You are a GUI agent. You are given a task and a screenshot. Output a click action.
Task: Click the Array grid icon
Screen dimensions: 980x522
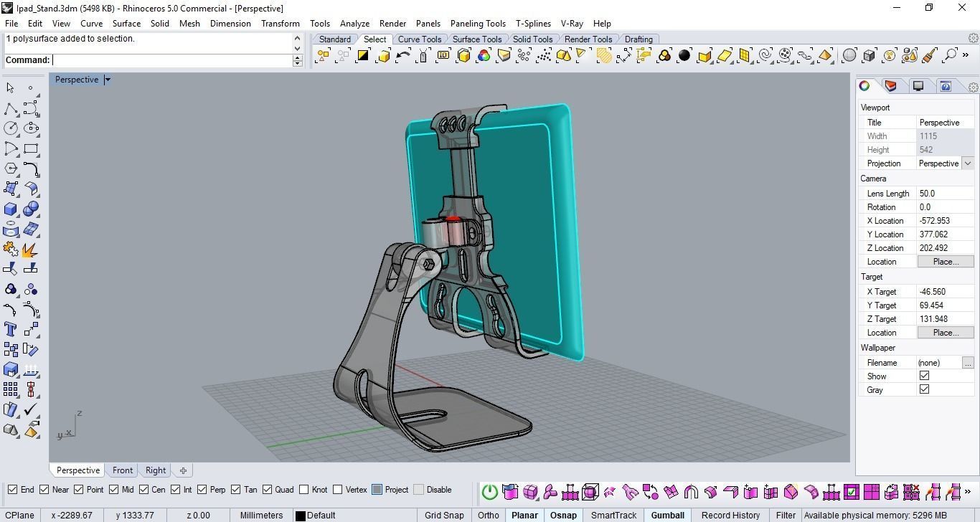11,389
